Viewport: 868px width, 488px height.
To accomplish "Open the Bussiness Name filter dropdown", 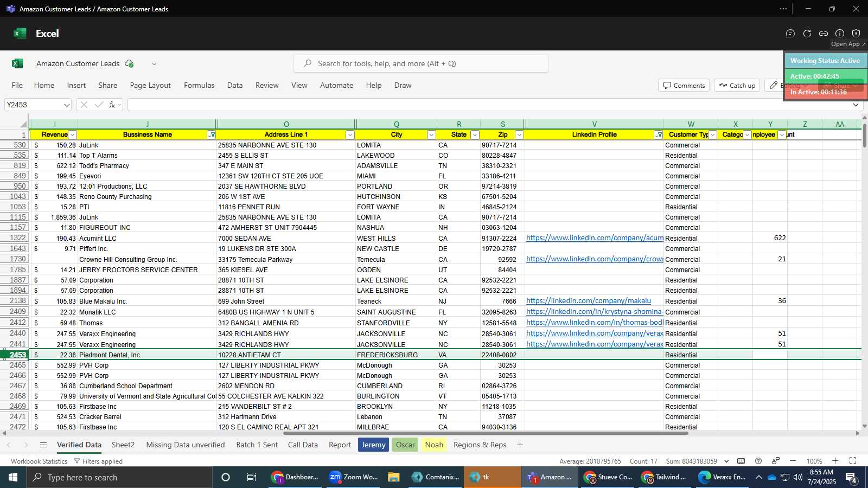I will click(212, 135).
